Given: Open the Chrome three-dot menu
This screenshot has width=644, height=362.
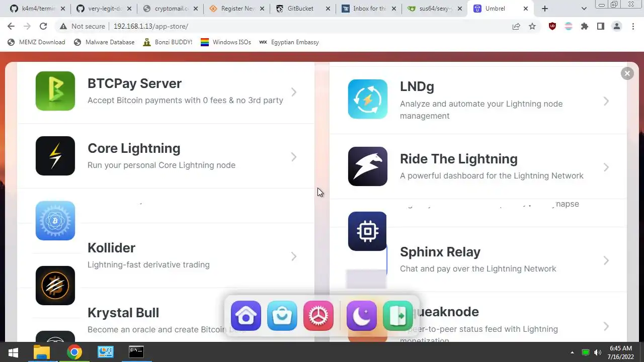Looking at the screenshot, I should (x=633, y=26).
